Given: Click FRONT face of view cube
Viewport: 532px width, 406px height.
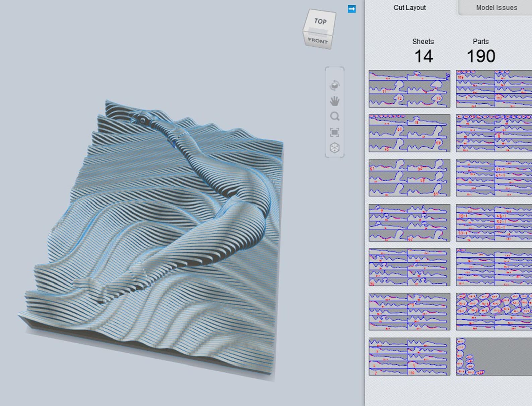Looking at the screenshot, I should point(318,41).
